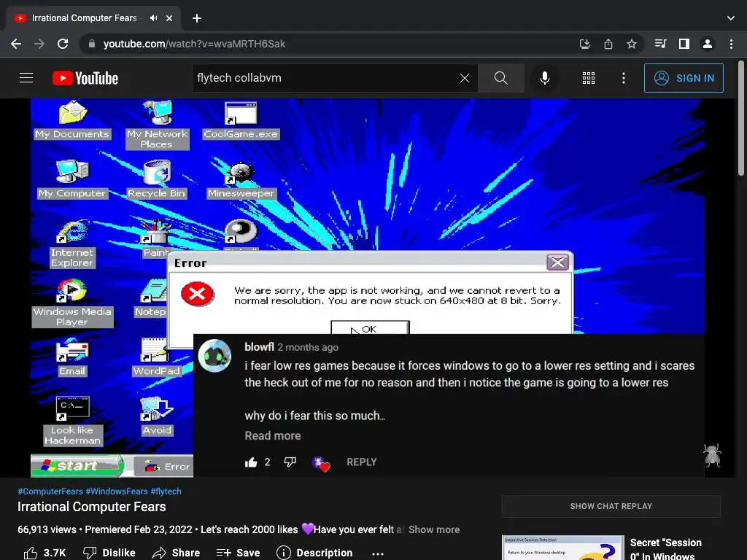Open the Description button
This screenshot has width=747, height=560.
click(x=315, y=553)
